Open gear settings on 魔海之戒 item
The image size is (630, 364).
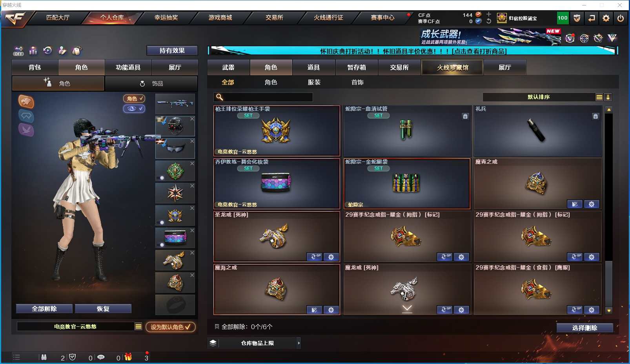coord(331,310)
